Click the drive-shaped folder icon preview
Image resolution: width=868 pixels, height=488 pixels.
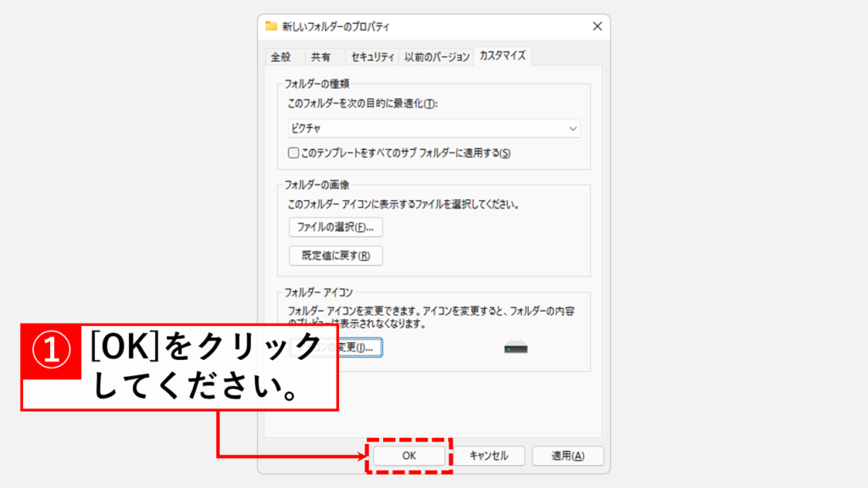point(516,348)
